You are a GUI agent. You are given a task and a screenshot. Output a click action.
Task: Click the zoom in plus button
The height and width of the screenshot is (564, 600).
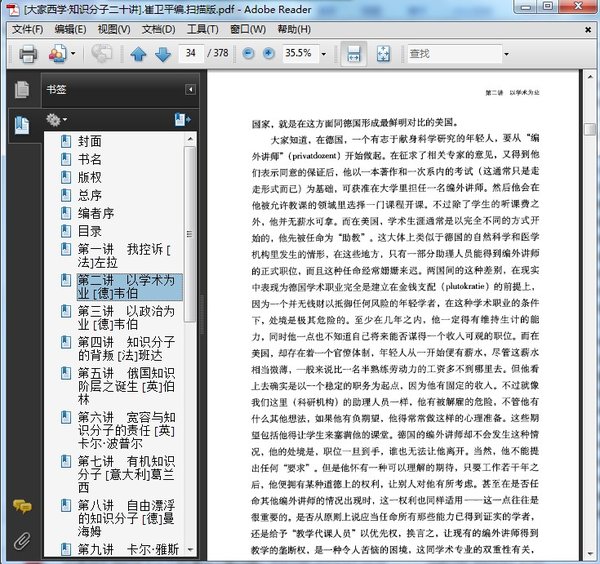pyautogui.click(x=268, y=53)
